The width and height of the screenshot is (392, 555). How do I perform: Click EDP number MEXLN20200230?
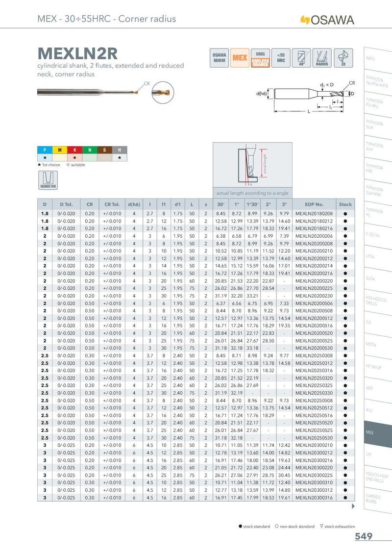pyautogui.click(x=314, y=296)
